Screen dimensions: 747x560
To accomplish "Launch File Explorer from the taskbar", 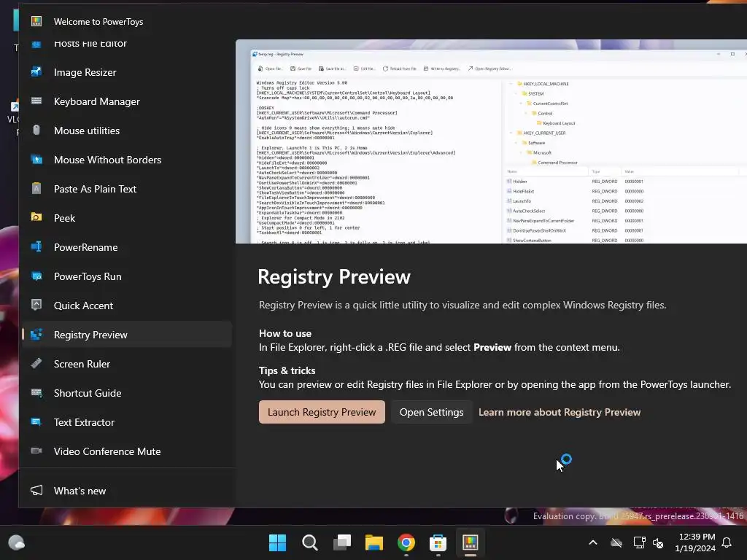I will [x=374, y=542].
